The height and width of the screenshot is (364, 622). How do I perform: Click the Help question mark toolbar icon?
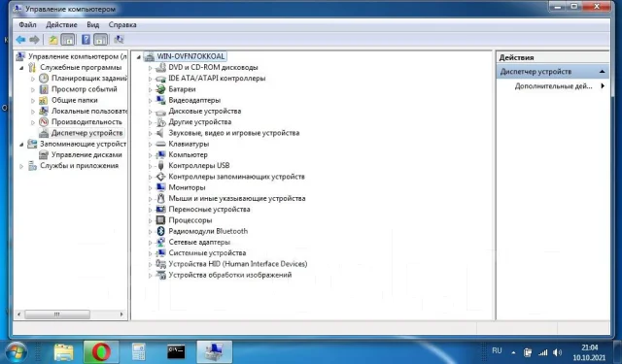[86, 39]
